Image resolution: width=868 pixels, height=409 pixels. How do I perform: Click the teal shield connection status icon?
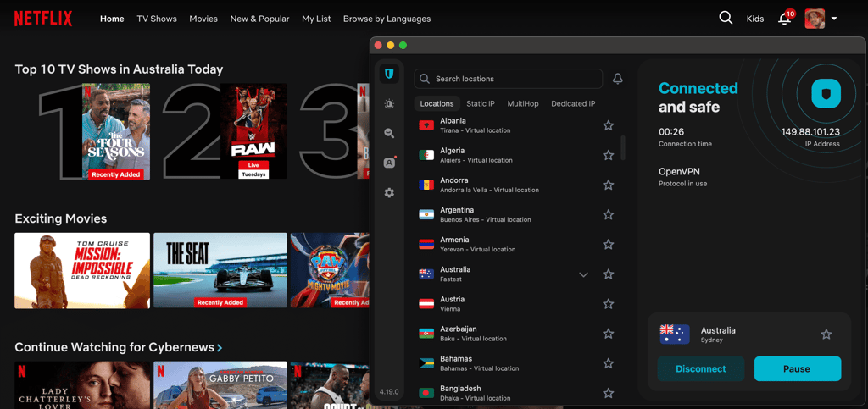pos(826,93)
